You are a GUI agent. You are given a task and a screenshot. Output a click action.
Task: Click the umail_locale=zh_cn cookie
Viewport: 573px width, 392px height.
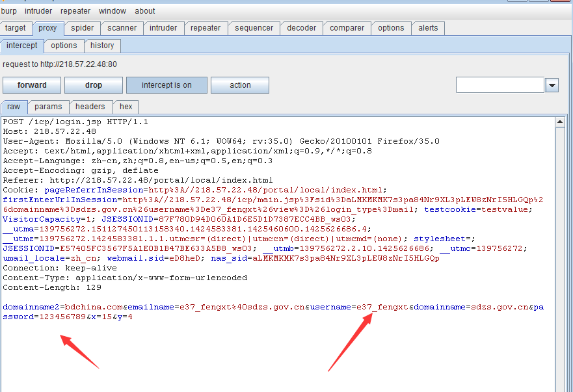pos(49,258)
